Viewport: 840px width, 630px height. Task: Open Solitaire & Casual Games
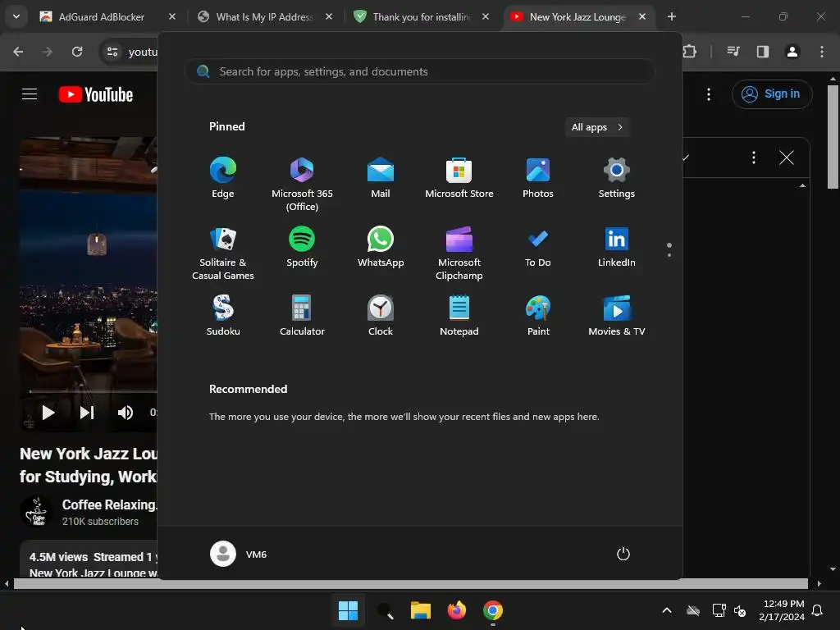coord(223,253)
